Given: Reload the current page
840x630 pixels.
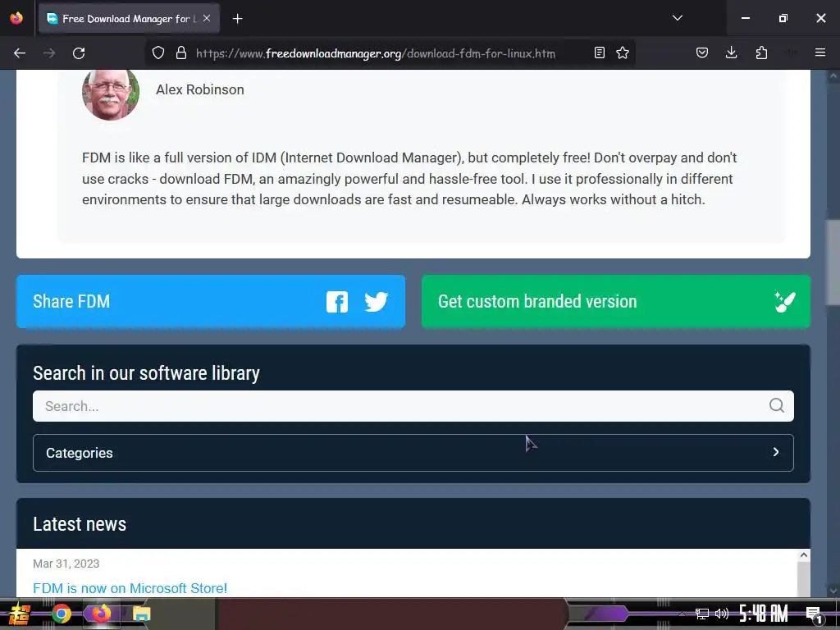Looking at the screenshot, I should 79,53.
